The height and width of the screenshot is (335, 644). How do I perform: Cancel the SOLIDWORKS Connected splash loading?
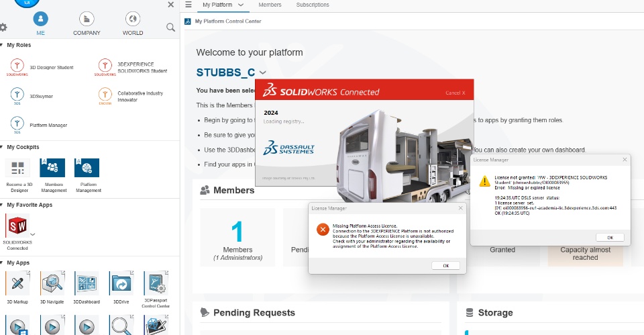click(x=455, y=93)
